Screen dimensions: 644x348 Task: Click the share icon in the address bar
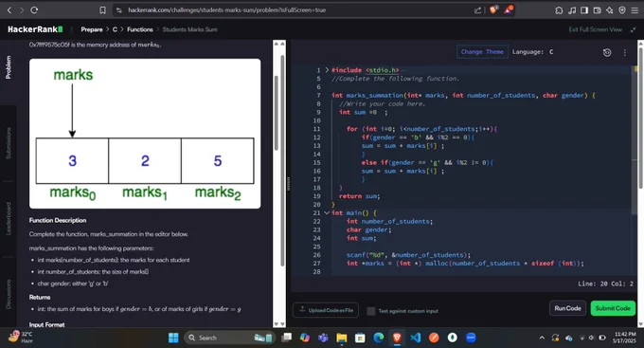coord(477,9)
